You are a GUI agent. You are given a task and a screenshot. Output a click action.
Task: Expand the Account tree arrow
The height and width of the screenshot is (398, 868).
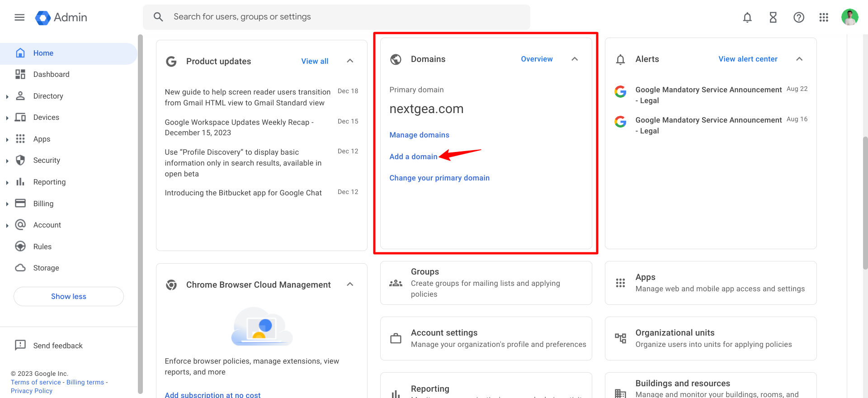coord(7,225)
